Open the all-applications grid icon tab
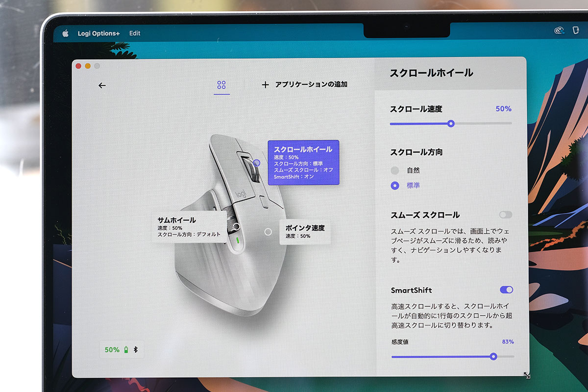 (x=221, y=85)
